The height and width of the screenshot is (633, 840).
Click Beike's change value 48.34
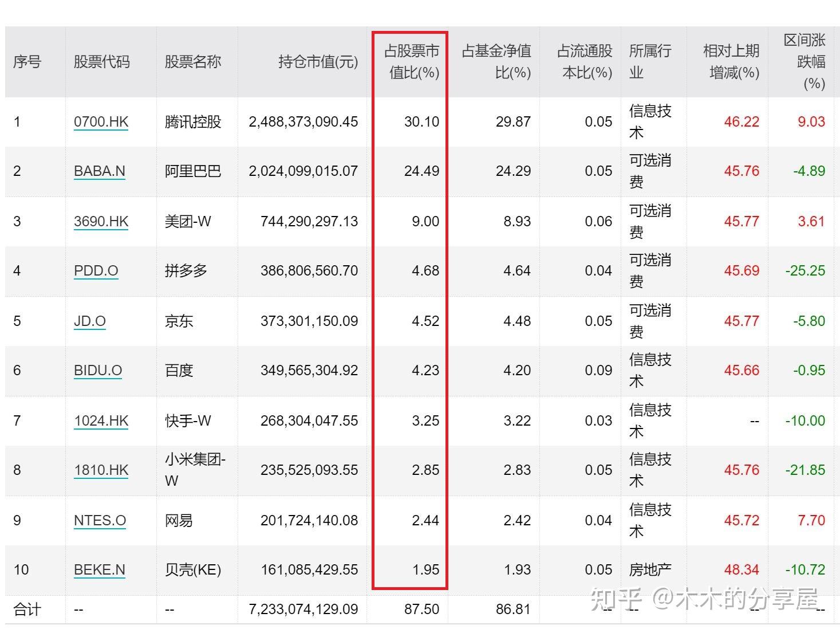pos(742,569)
